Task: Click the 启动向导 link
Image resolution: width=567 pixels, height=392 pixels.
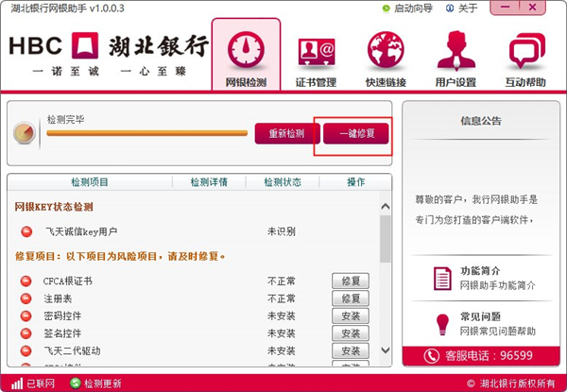Action: click(407, 8)
